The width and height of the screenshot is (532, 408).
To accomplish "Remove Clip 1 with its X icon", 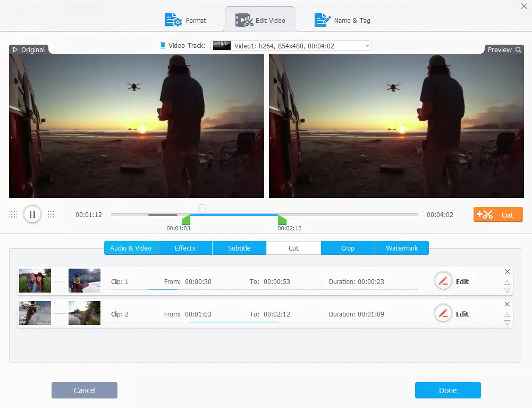I will [507, 272].
